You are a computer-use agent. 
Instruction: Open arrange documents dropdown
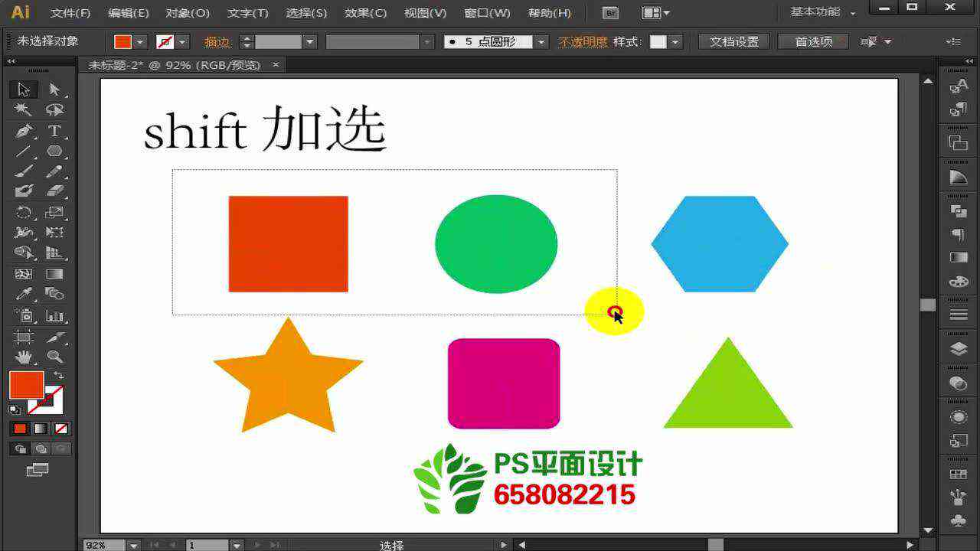(x=656, y=12)
